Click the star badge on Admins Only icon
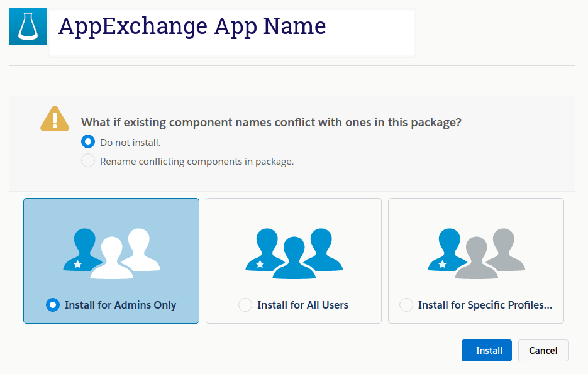 click(77, 264)
